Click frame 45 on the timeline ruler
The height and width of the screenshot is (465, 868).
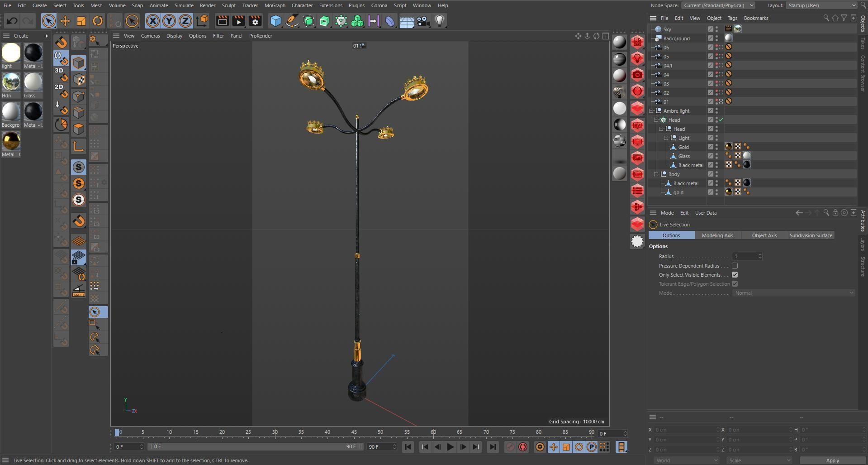coord(354,432)
